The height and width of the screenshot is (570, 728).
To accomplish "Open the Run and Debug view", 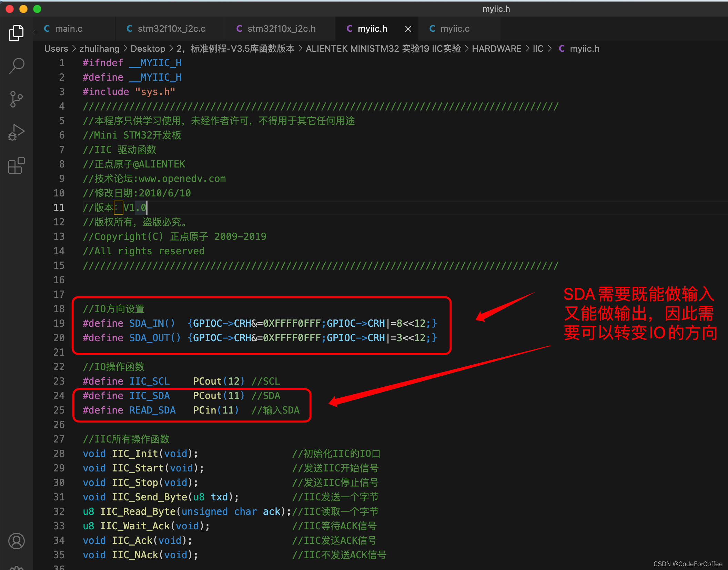I will [16, 133].
